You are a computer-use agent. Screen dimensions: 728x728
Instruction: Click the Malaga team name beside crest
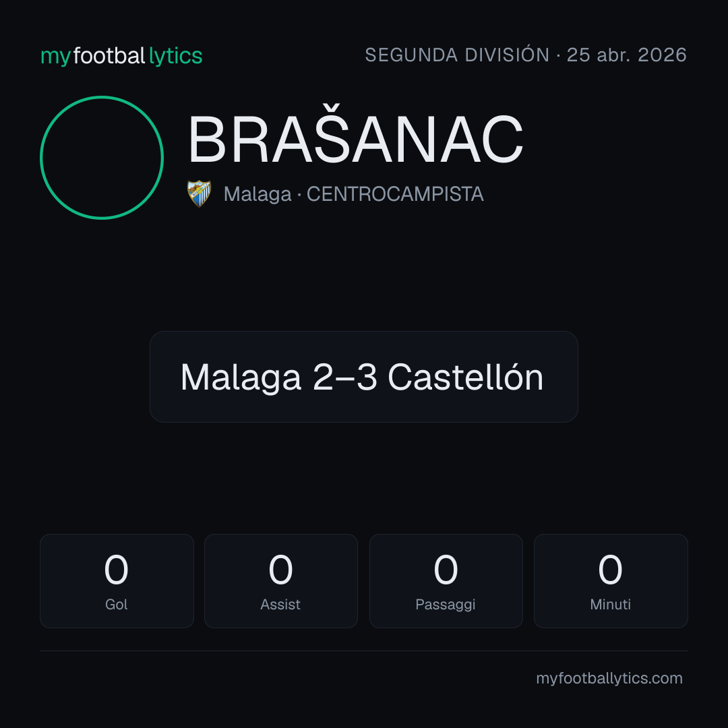(x=257, y=195)
